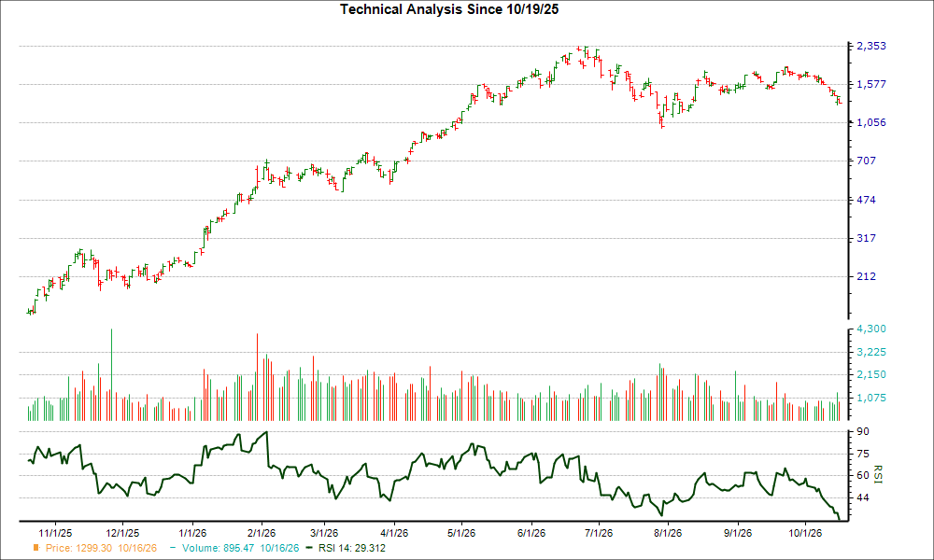This screenshot has width=934, height=560.
Task: Click the RSI line's final low point at right edge
Action: point(840,520)
